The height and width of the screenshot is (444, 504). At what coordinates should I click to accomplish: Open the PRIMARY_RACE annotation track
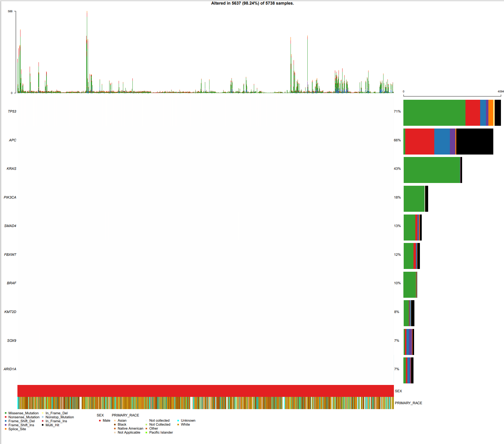tap(409, 403)
